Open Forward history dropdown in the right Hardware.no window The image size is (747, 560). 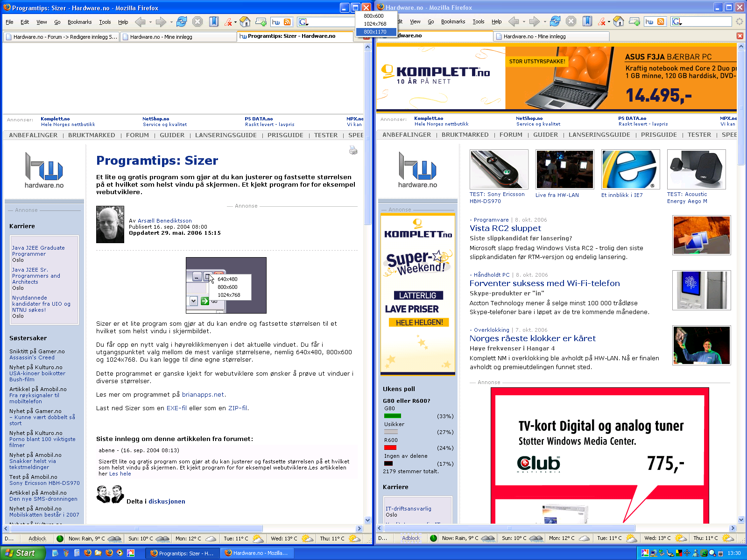pyautogui.click(x=545, y=21)
